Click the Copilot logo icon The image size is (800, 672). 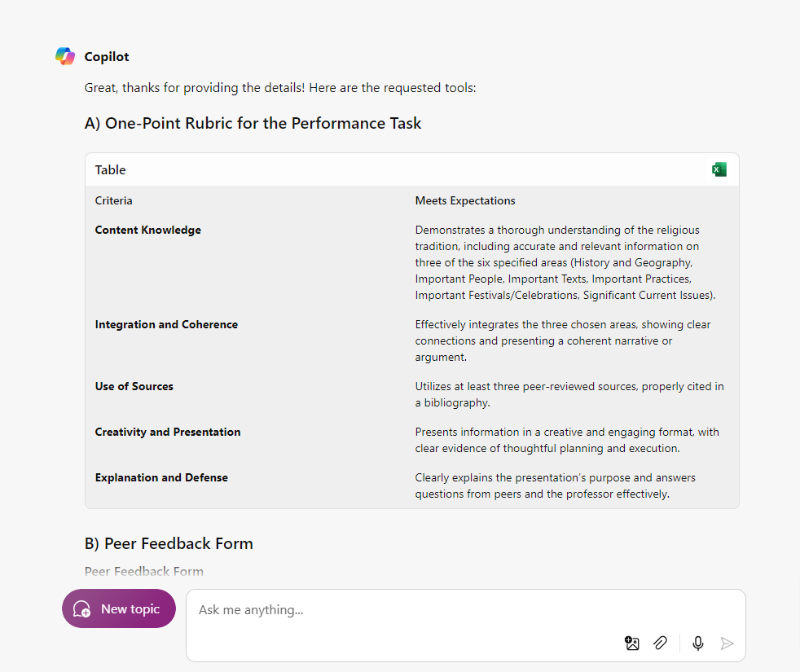tap(65, 56)
